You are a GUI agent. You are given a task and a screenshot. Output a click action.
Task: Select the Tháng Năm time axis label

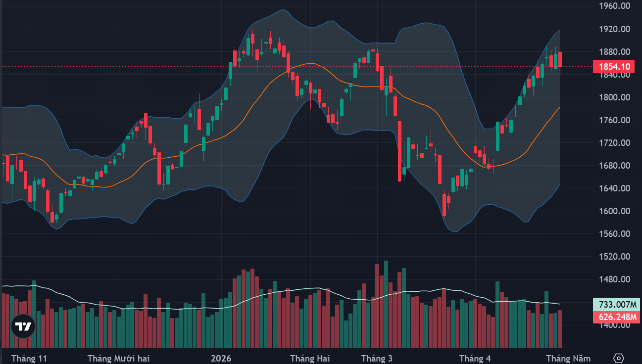coord(568,358)
